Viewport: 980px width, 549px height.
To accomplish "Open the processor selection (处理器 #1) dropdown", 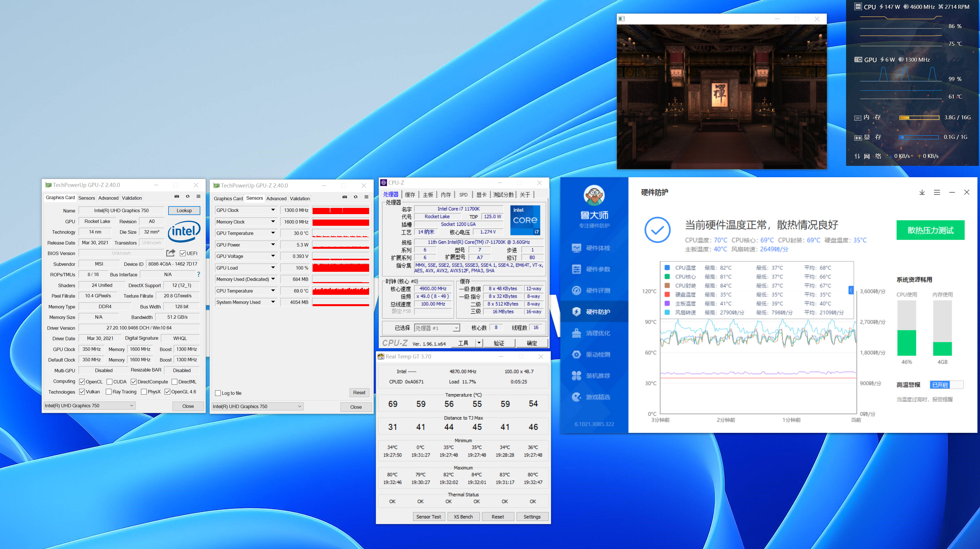I will pos(456,328).
